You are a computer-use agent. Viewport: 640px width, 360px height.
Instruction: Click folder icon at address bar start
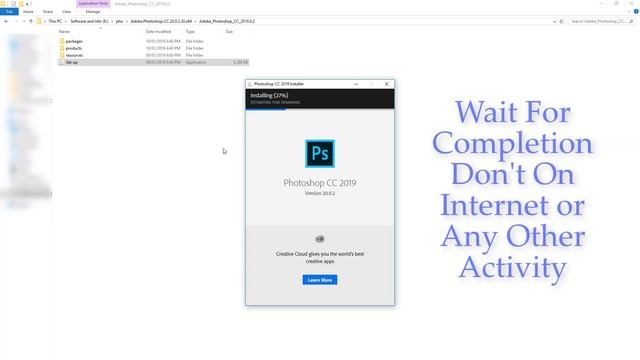(39, 21)
